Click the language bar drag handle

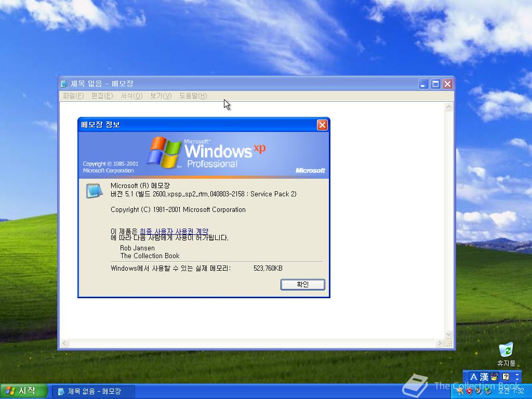(466, 377)
